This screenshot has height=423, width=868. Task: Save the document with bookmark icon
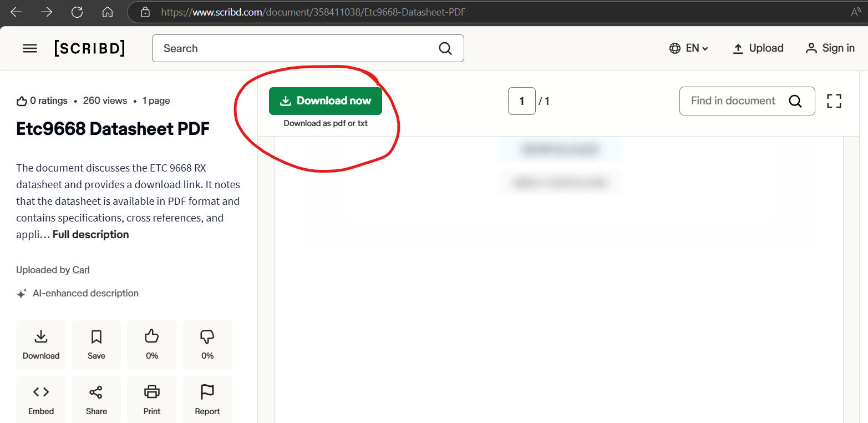[97, 345]
